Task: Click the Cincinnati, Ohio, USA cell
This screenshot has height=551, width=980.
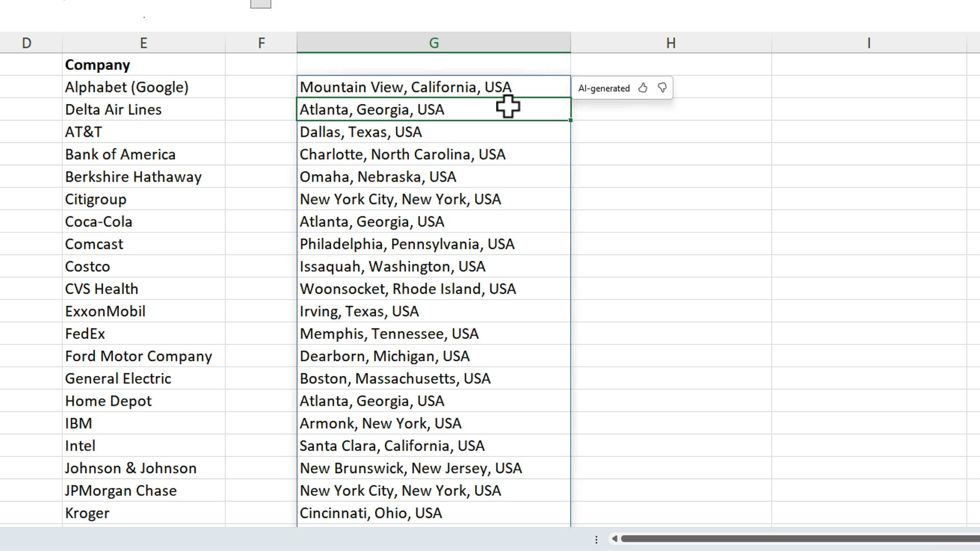Action: [x=371, y=513]
